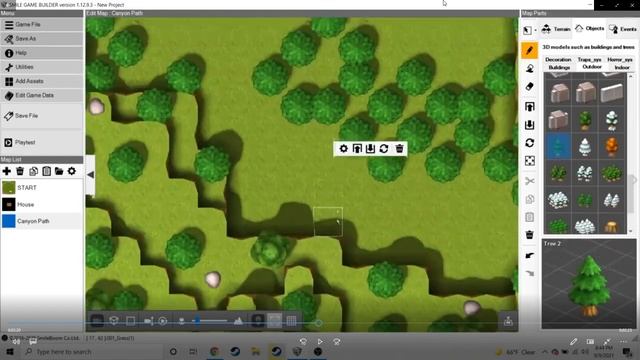Click the undo arrow icon
Image resolution: width=640 pixels, height=360 pixels.
[529, 256]
